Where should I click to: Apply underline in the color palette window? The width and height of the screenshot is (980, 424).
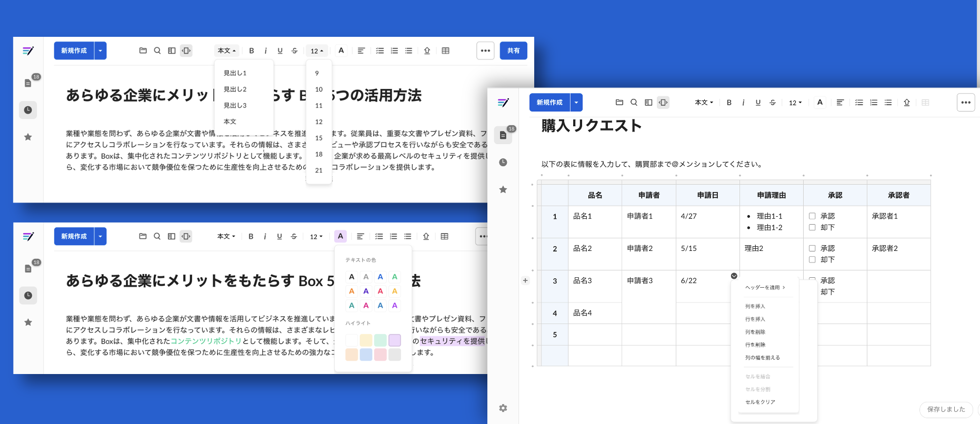click(279, 236)
